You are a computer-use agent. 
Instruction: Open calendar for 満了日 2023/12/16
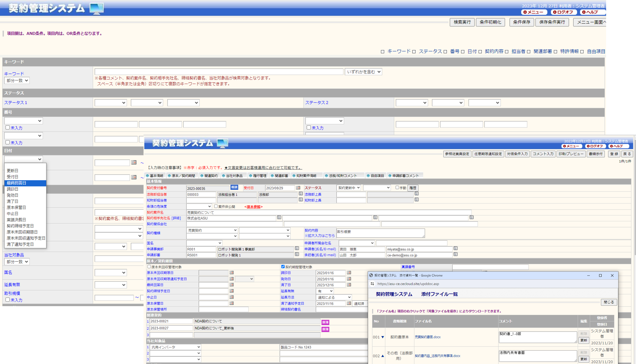(349, 285)
